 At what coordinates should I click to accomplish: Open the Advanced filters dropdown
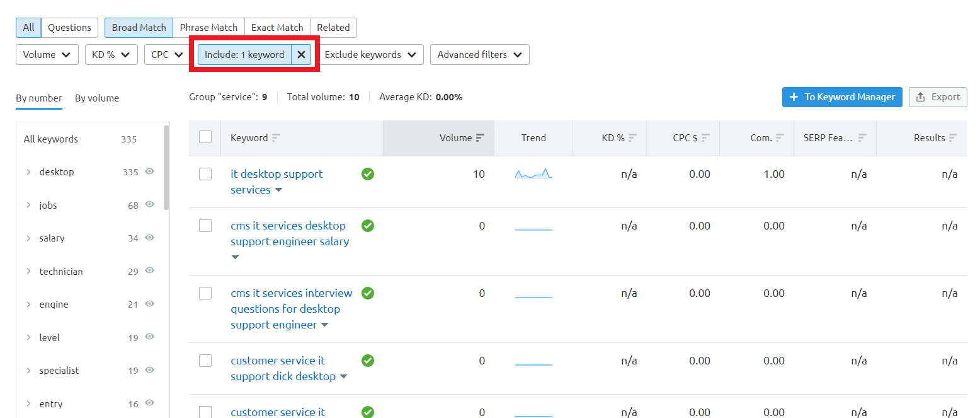(x=479, y=55)
